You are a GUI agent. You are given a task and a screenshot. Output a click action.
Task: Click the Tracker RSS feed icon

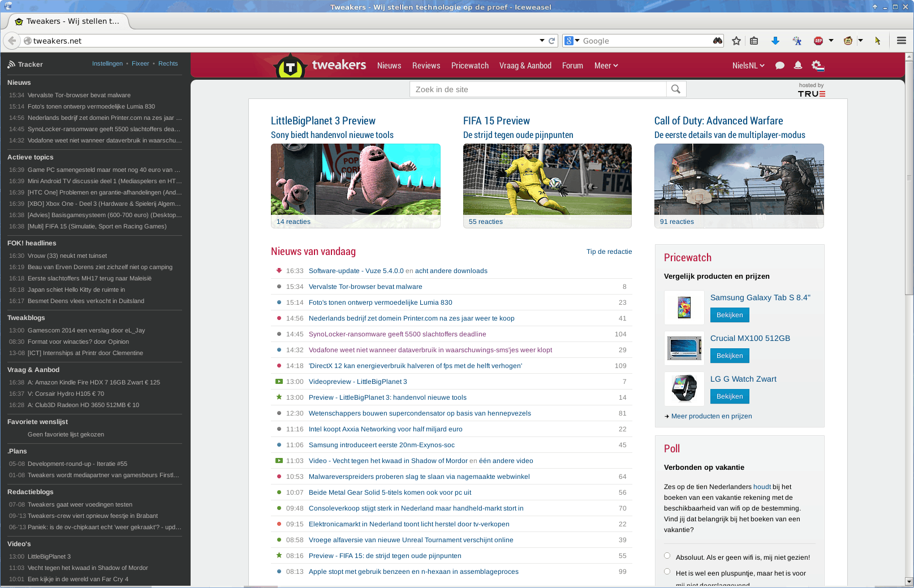[x=11, y=64]
